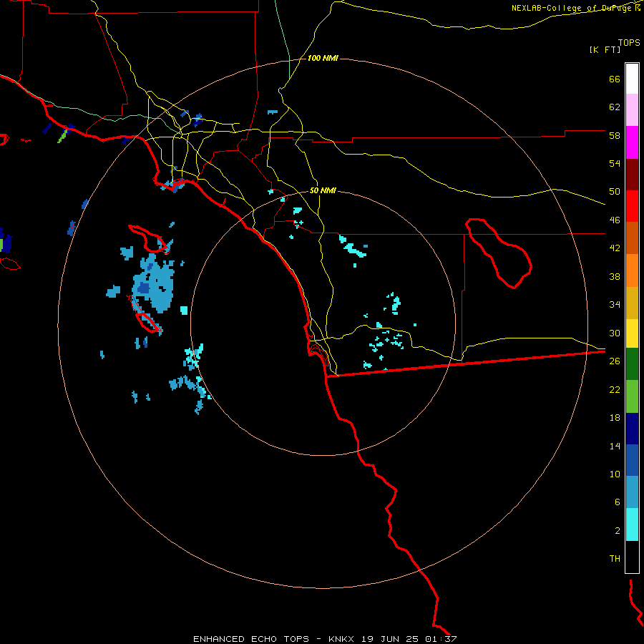Select the bright yellow legend swatch
This screenshot has width=644, height=644.
click(x=632, y=333)
